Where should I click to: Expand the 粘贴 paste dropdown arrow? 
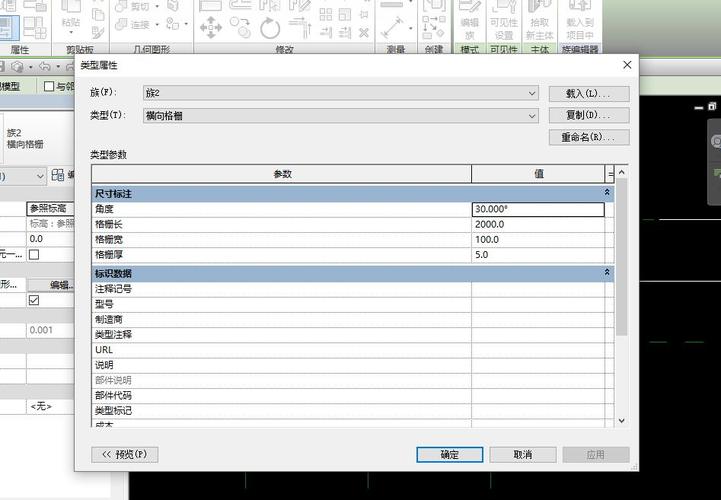(x=71, y=33)
